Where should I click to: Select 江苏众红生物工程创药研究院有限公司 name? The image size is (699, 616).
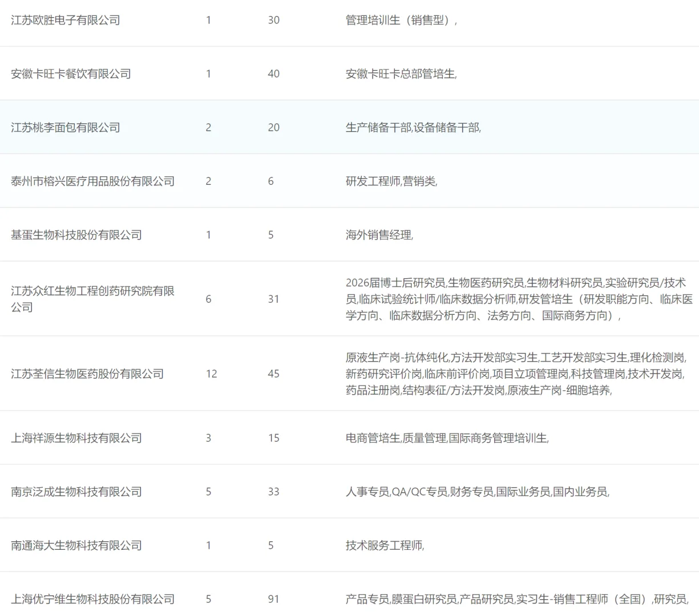(92, 299)
